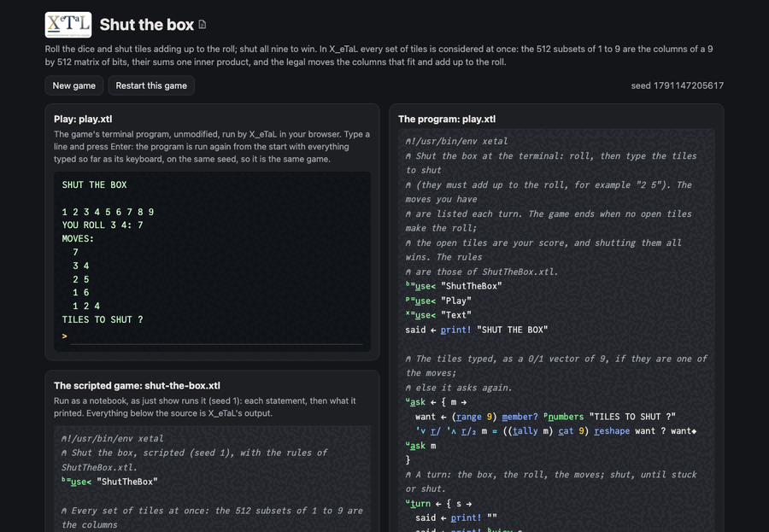Click "The scripted game: shut-the-box.xtl" heading
Viewport: 769px width, 532px height.
[x=137, y=385]
